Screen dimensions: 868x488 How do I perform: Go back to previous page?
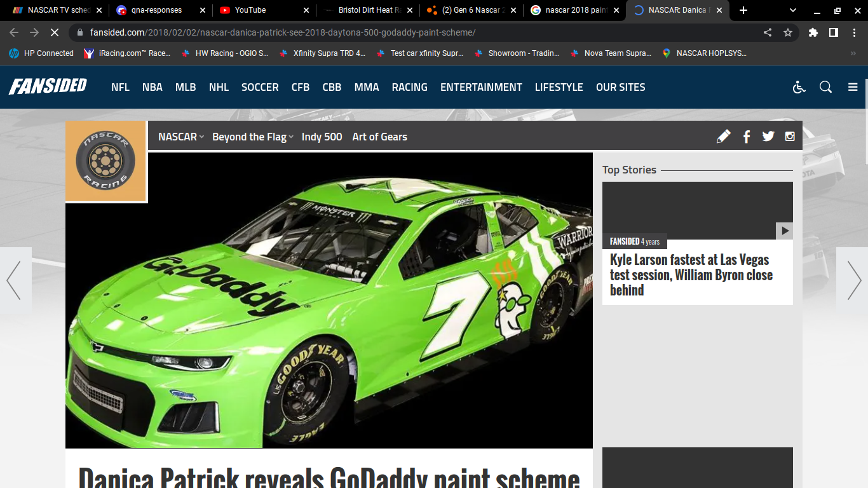coord(14,32)
